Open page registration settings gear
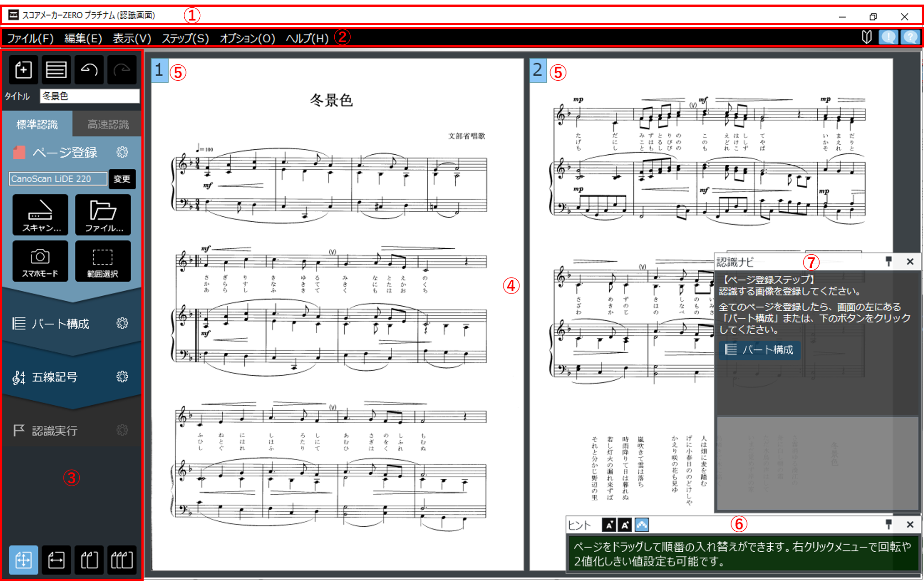Image resolution: width=924 pixels, height=581 pixels. tap(122, 152)
